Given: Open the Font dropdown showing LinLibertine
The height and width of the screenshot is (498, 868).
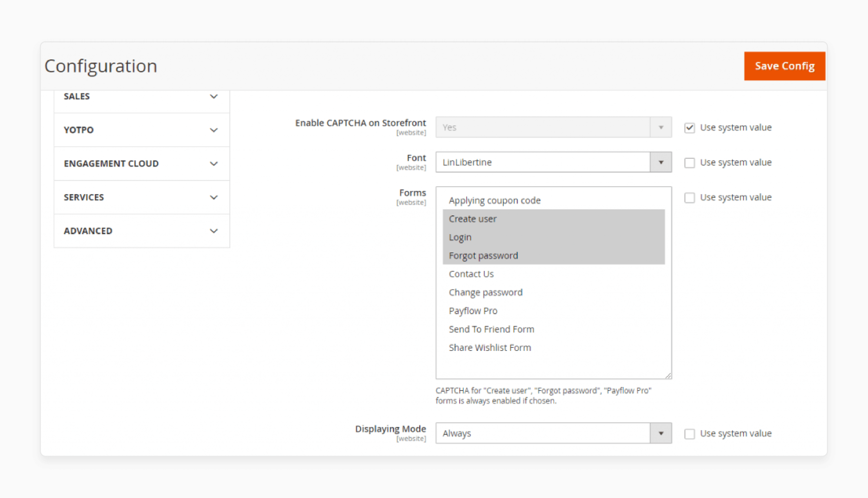Looking at the screenshot, I should coord(554,162).
